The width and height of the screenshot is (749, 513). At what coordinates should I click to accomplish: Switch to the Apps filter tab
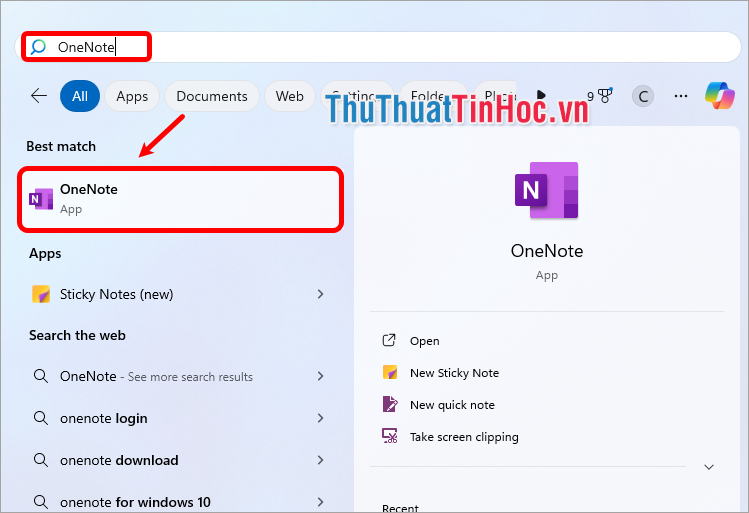click(x=132, y=96)
